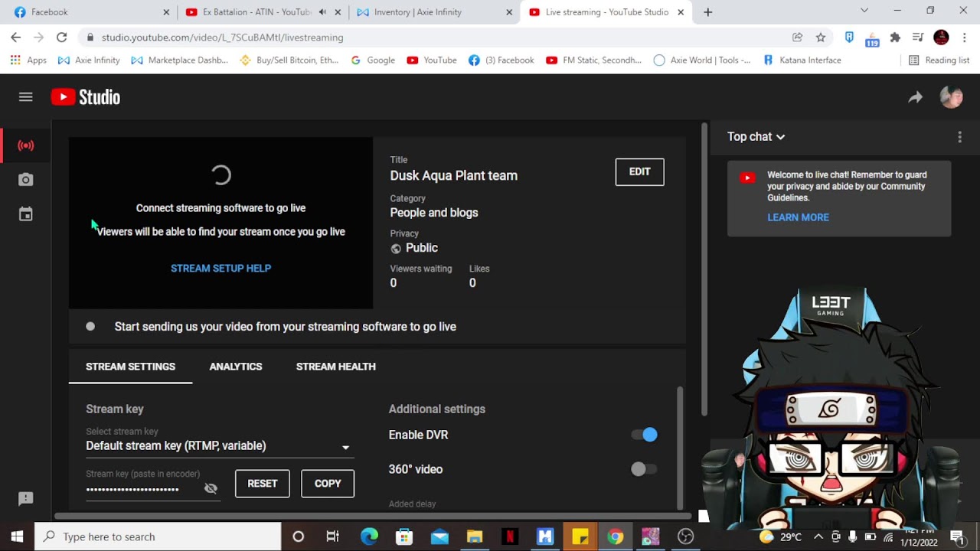Open the Apps bookmark shortcut
Viewport: 980px width, 551px height.
click(28, 60)
